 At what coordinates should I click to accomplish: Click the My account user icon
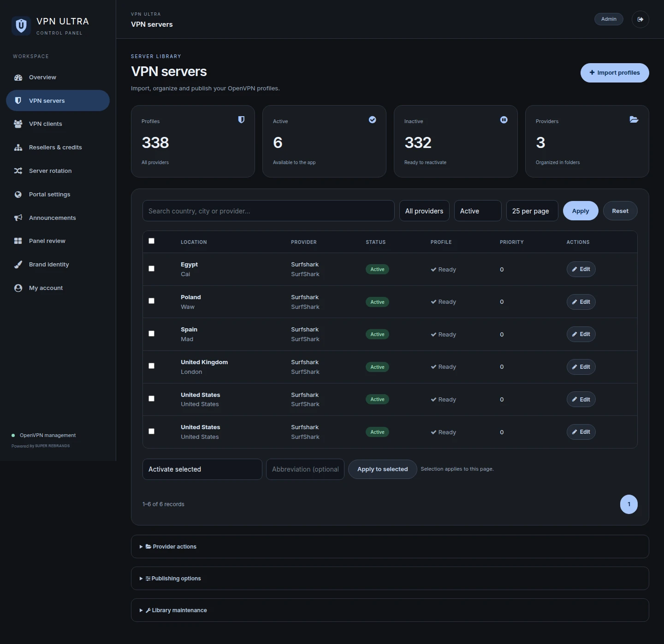pyautogui.click(x=18, y=288)
